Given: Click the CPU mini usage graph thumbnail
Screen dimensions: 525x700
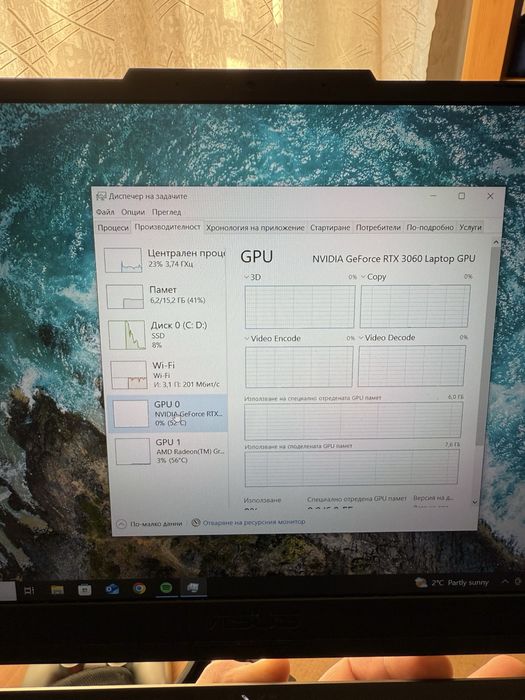Looking at the screenshot, I should coord(123,260).
